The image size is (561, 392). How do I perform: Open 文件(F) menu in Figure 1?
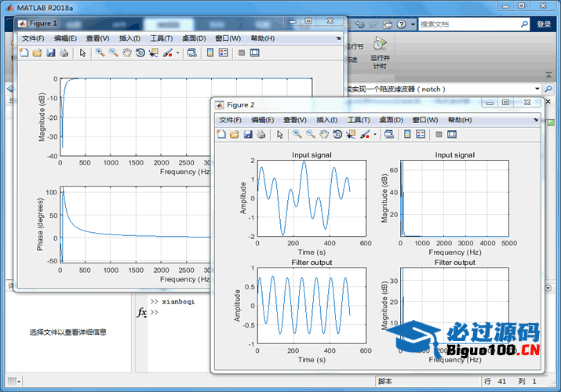[x=33, y=38]
